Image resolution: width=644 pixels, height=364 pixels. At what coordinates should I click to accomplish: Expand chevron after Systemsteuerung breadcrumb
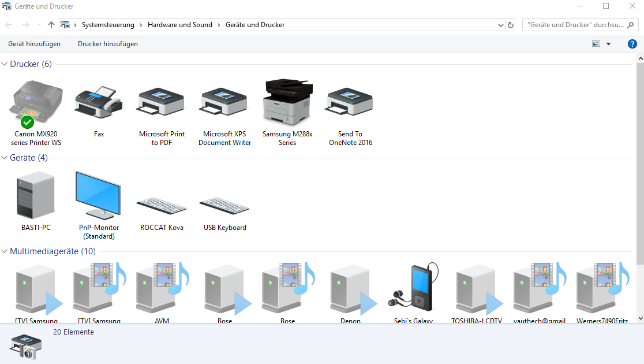[x=141, y=25]
